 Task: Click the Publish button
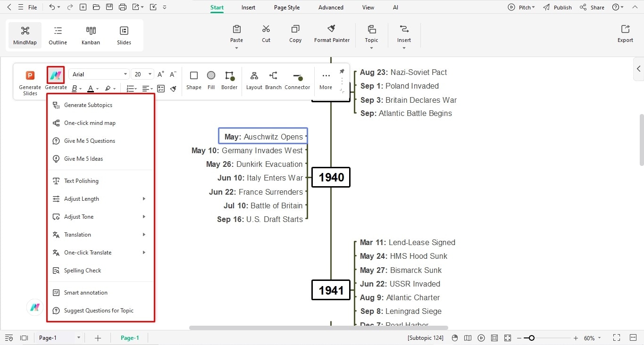click(x=557, y=8)
